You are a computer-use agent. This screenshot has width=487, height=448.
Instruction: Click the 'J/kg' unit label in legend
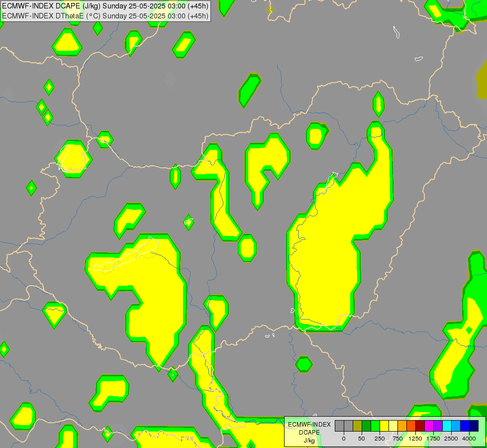(x=309, y=441)
